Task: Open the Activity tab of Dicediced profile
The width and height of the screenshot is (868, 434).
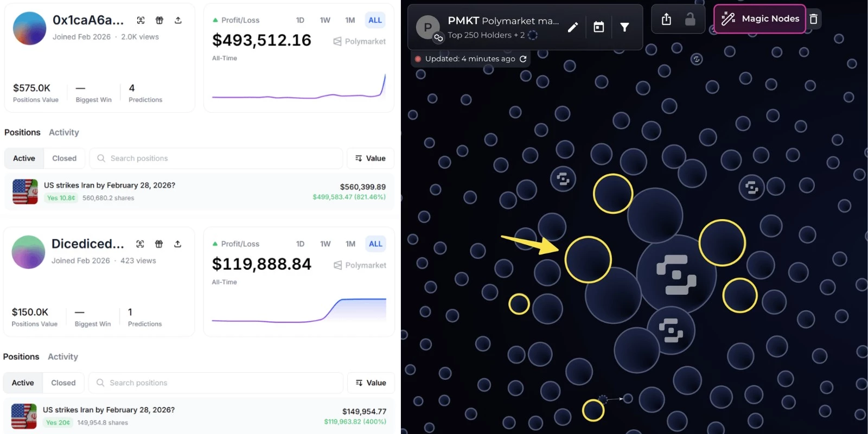Action: 63,357
